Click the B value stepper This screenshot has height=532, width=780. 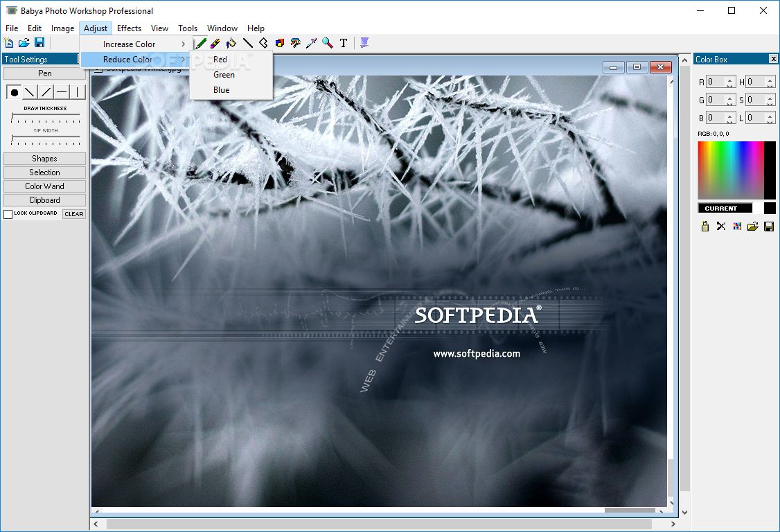point(729,118)
